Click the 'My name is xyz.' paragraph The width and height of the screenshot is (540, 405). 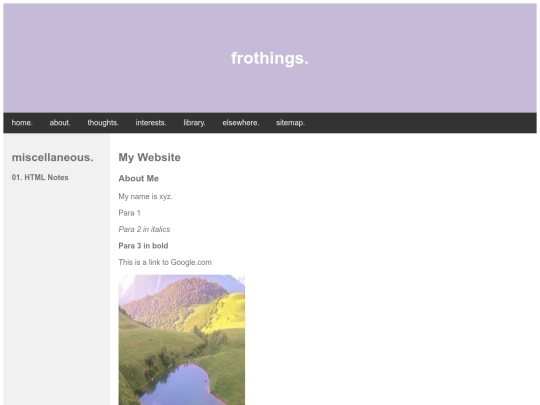pyautogui.click(x=145, y=197)
